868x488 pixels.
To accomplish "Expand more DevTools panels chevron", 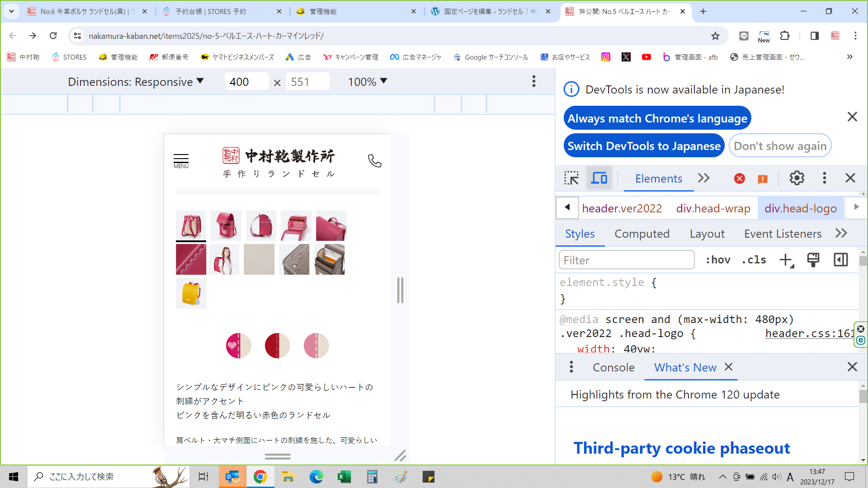I will point(704,178).
